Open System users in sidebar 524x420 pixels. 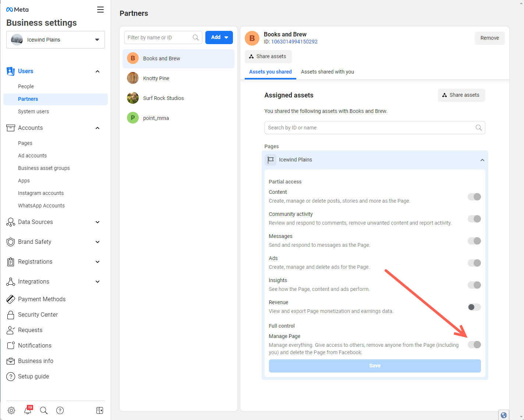[x=33, y=111]
